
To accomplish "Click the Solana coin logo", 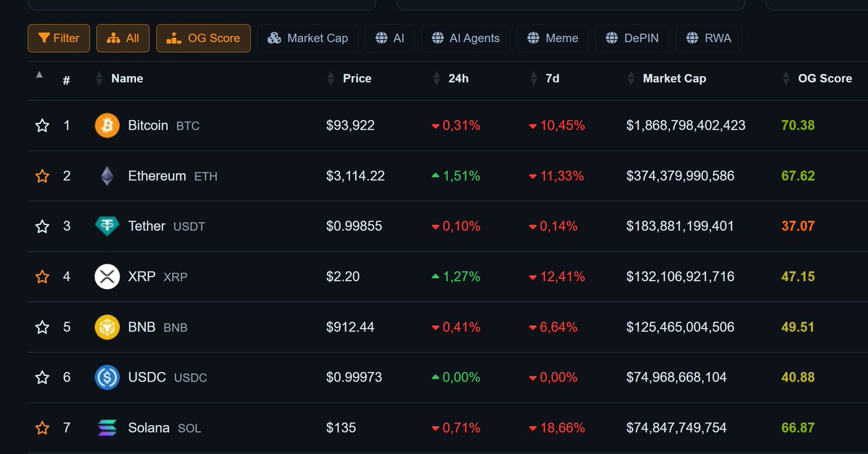I will tap(107, 428).
